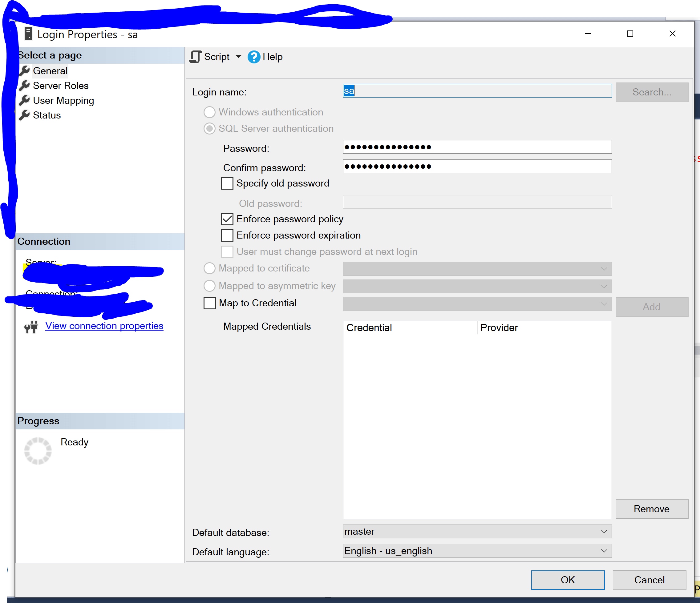Switch to the Server Roles page
The height and width of the screenshot is (603, 700).
[60, 86]
